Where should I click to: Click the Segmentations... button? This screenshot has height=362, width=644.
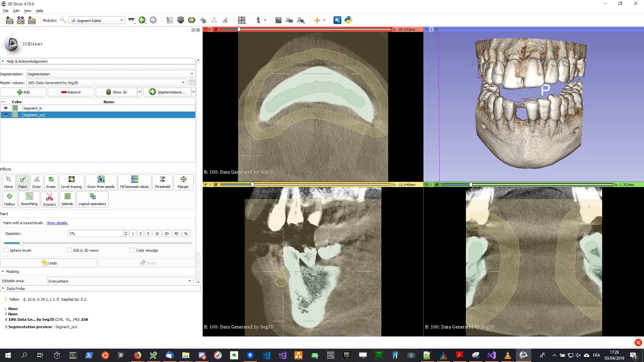click(167, 92)
